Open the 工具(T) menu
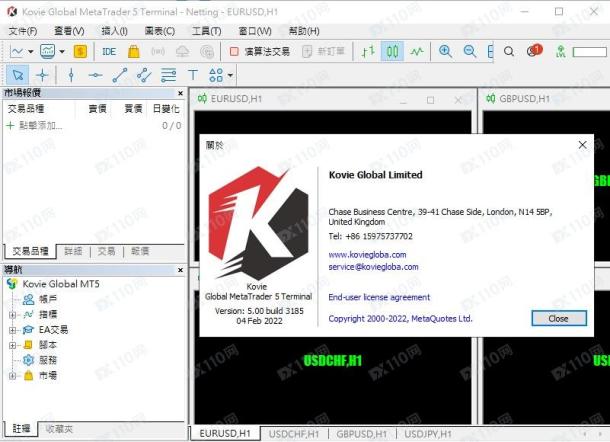 [206, 31]
